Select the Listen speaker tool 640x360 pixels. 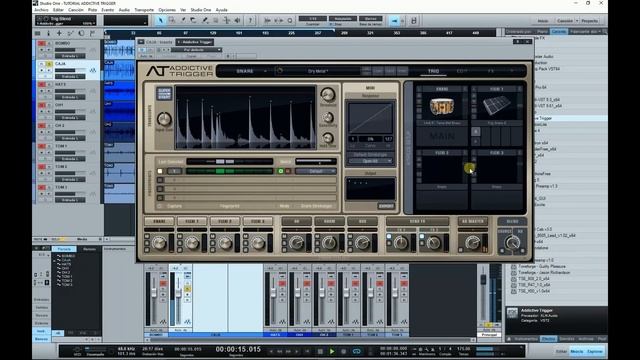point(238,20)
